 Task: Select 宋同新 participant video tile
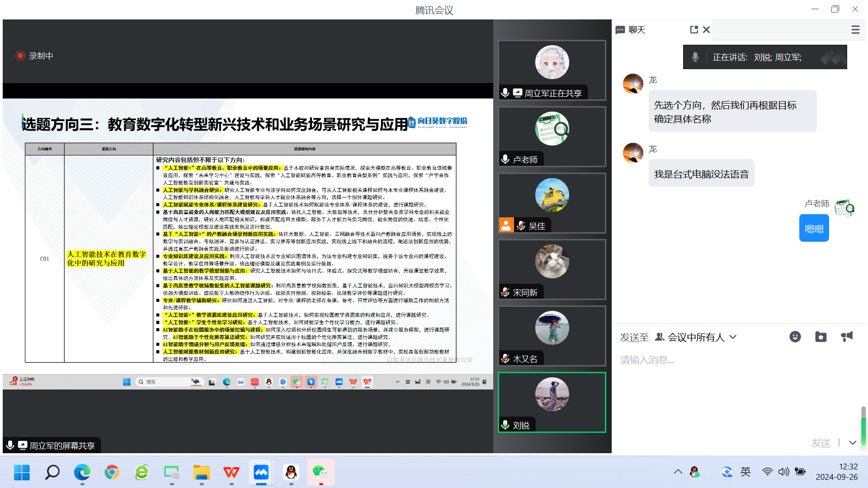click(x=552, y=269)
